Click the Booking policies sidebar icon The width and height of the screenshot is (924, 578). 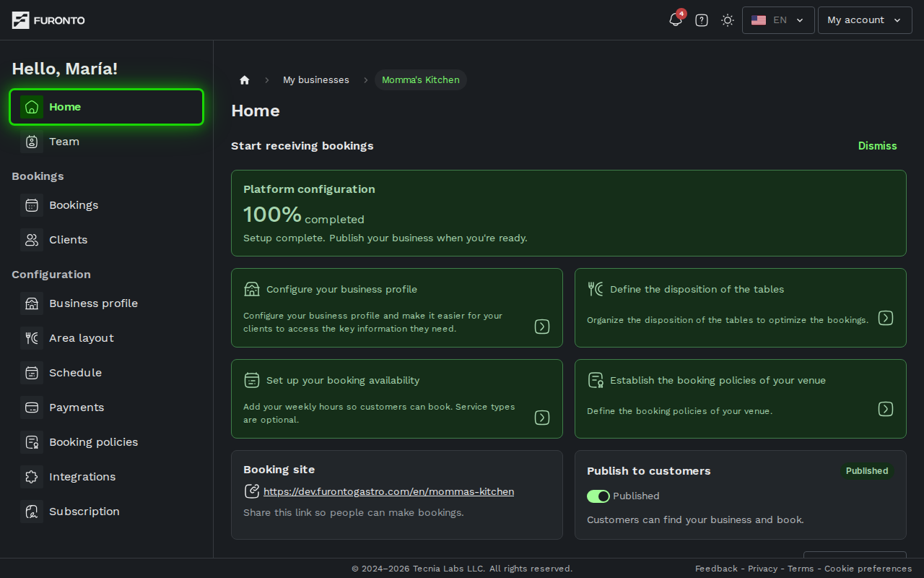(32, 442)
